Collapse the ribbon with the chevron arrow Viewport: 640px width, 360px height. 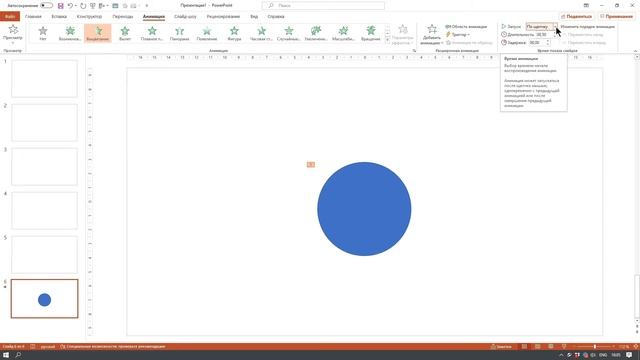(x=635, y=51)
